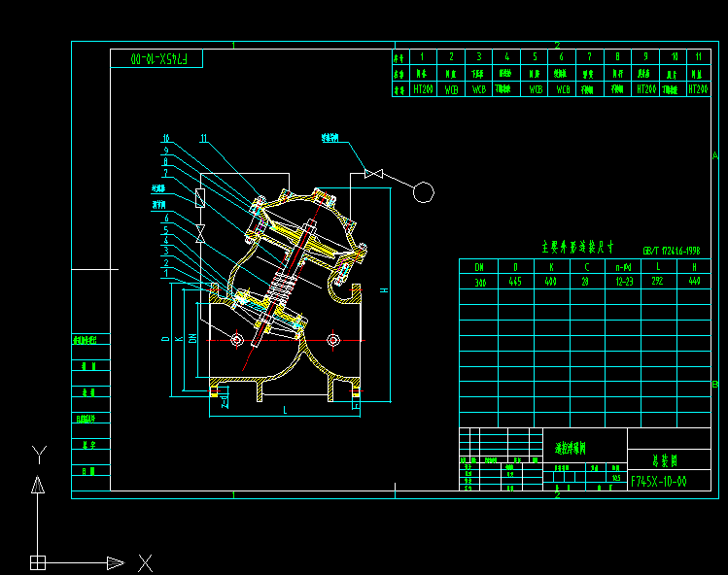
Task: Click the UCS origin square icon
Action: point(38,563)
